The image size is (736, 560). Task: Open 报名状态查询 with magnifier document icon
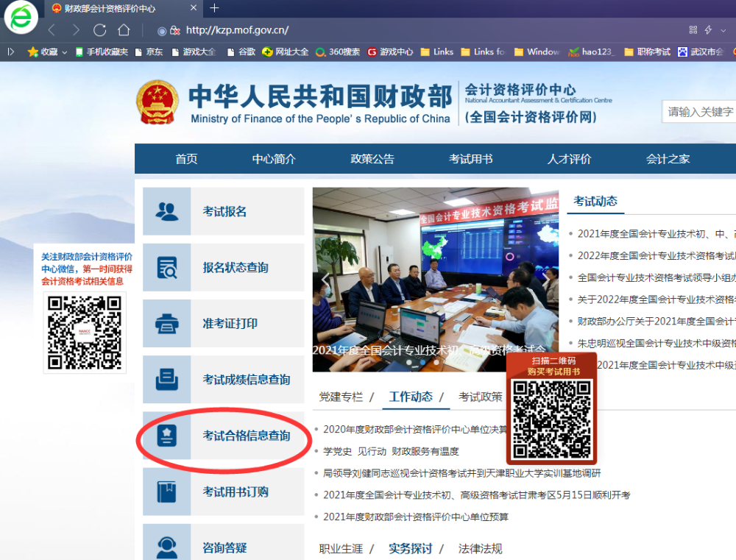(x=166, y=268)
